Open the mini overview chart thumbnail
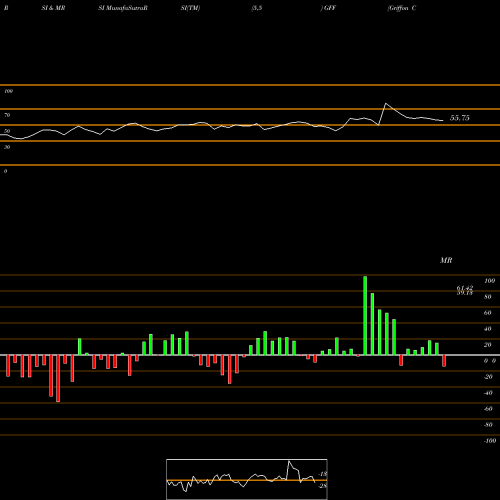 pos(247,479)
